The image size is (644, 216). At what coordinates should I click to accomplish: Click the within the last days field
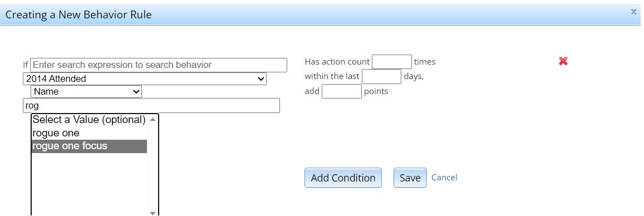point(381,76)
